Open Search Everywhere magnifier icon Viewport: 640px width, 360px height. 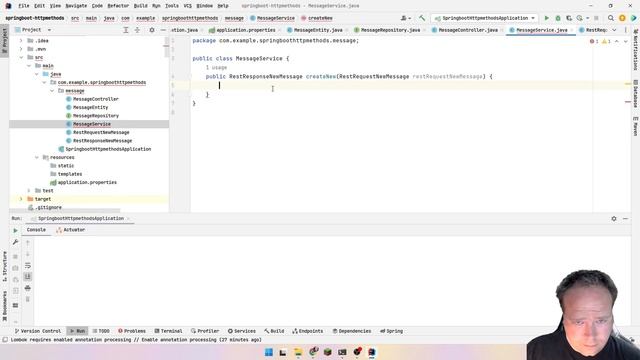pos(611,18)
